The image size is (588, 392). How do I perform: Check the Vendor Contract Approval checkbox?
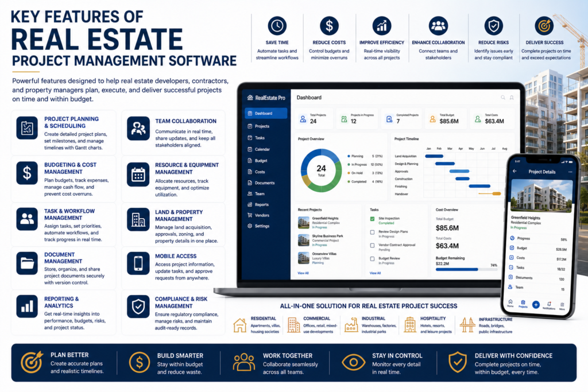(x=372, y=246)
